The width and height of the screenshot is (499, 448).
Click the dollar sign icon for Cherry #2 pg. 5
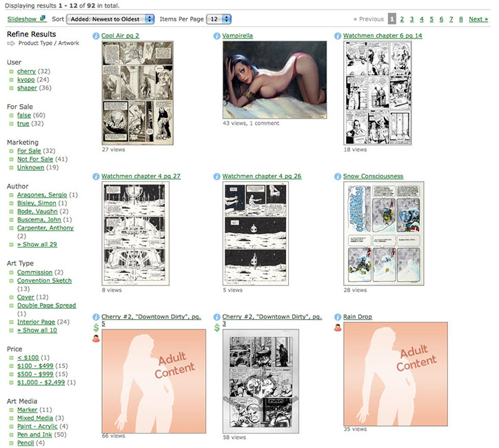coord(96,327)
